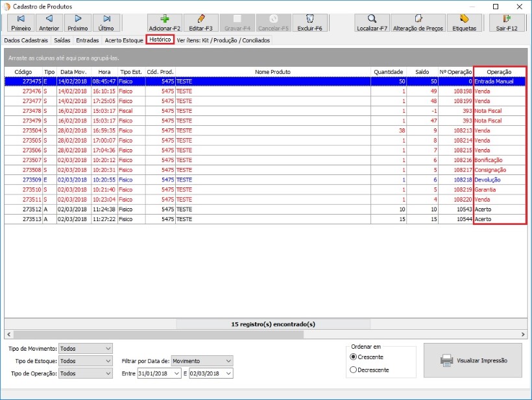Select Decrescente sort order
Screen dimensions: 532x400
[354, 370]
